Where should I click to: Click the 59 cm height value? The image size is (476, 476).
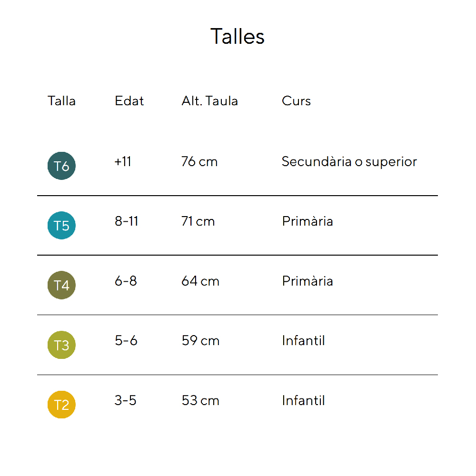click(200, 341)
